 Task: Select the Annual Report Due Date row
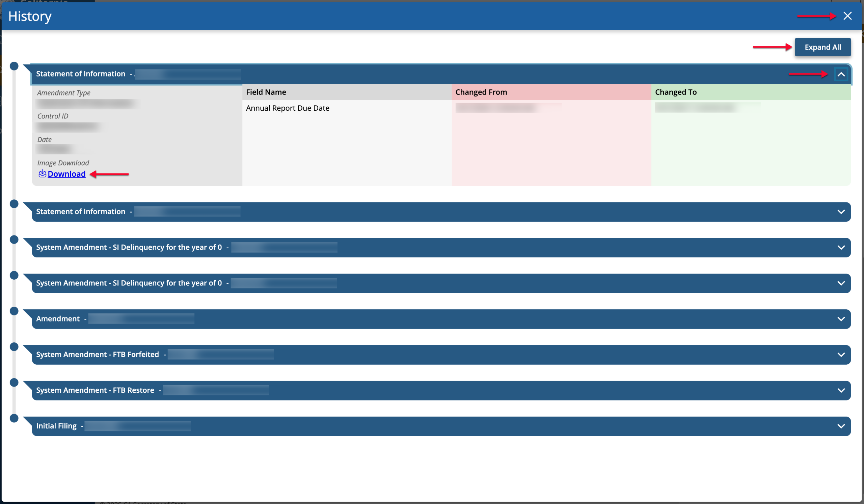click(546, 108)
